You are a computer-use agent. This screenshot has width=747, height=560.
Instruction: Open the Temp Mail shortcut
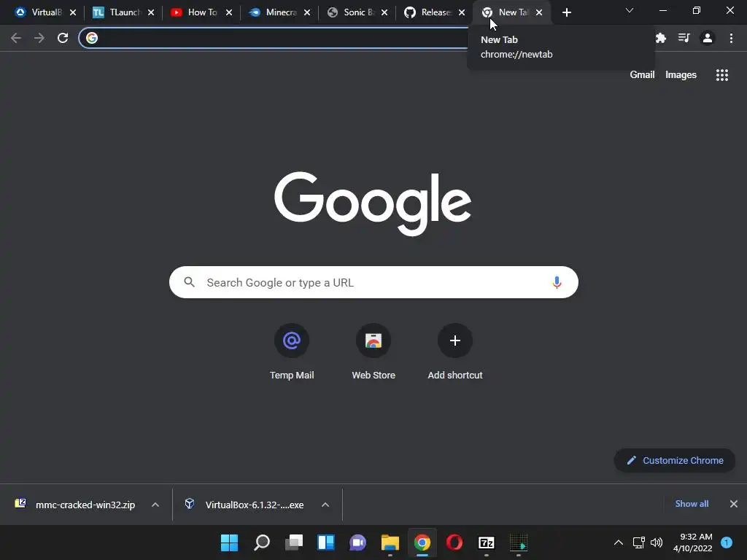point(292,351)
